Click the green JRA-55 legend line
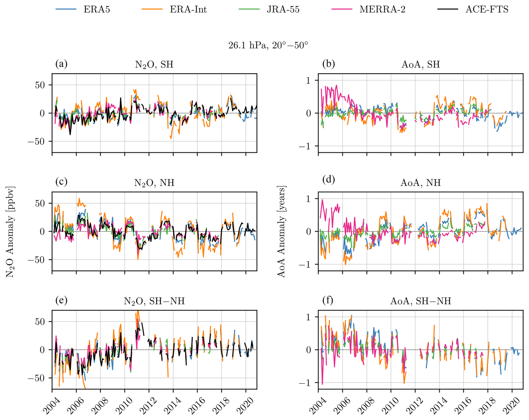529x420 pixels. [x=249, y=9]
